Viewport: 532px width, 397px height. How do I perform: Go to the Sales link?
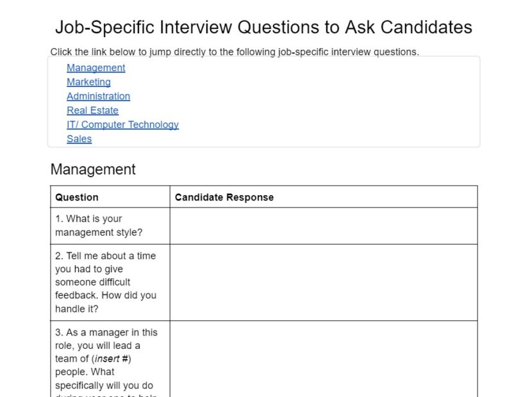[79, 139]
